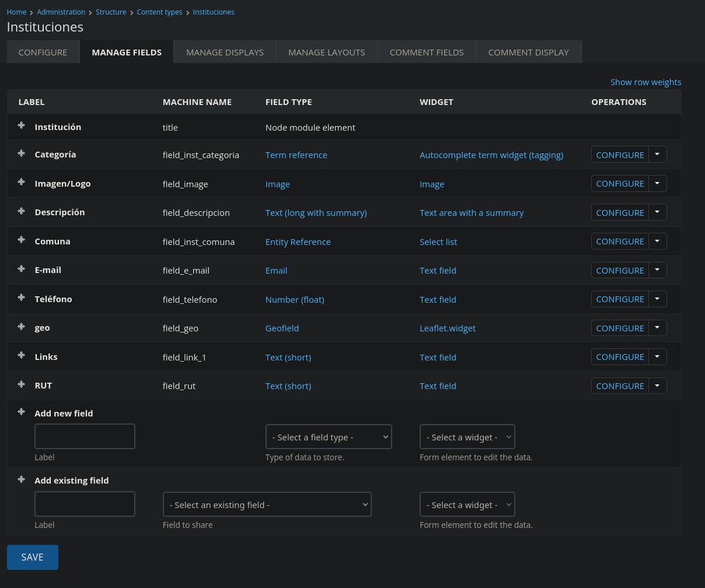The height and width of the screenshot is (588, 705).
Task: Click the Add new field Label input
Action: click(x=85, y=436)
